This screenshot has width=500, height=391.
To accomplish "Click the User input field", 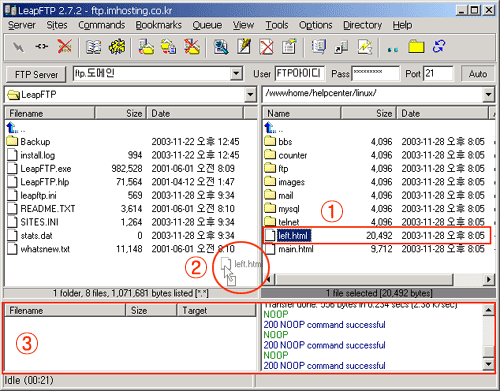I will [300, 73].
